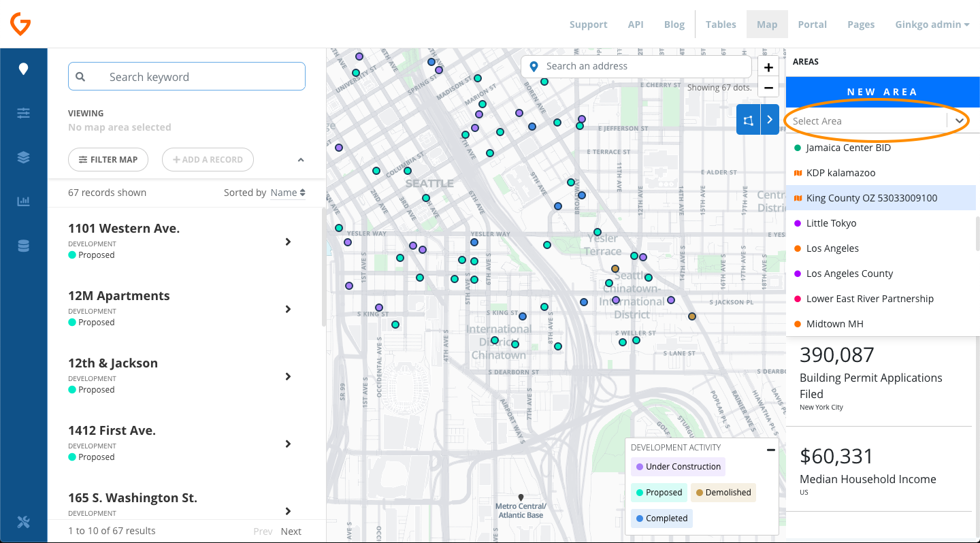Open the 1101 Western Ave. record title

[124, 229]
